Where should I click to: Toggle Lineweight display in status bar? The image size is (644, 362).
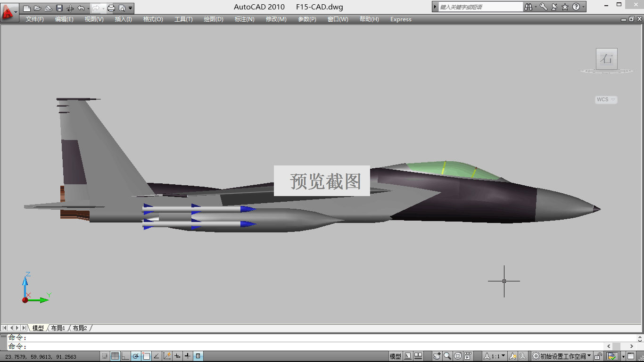(188, 356)
